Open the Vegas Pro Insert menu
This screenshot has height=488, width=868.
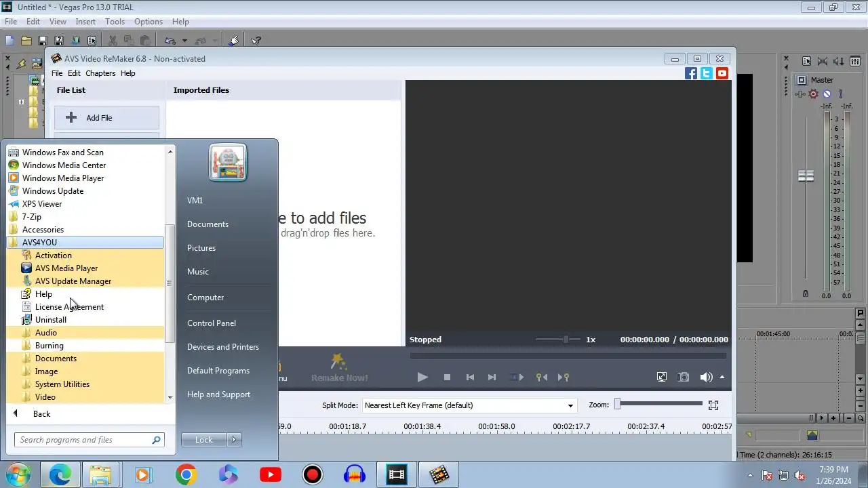point(85,22)
